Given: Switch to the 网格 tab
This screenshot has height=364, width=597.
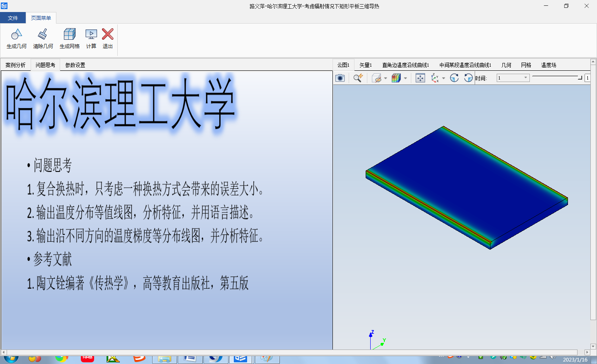Looking at the screenshot, I should tap(526, 65).
